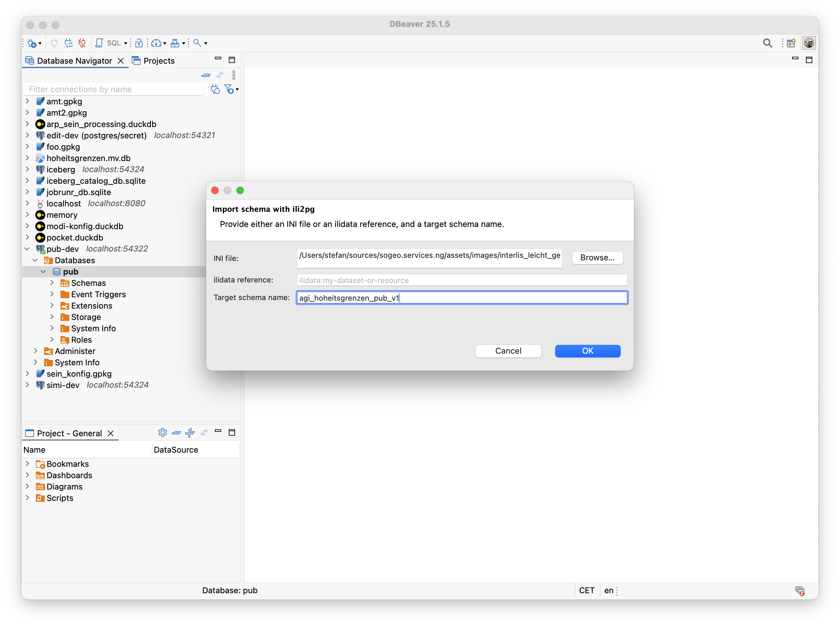Screen dimensions: 840x626
Task: Click the transaction lock icon
Action: 139,43
